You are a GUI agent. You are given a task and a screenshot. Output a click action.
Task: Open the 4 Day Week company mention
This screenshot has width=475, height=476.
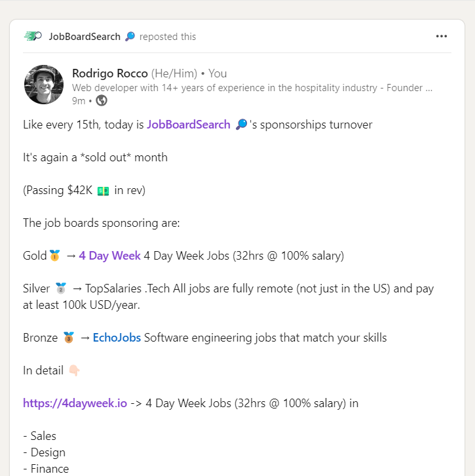point(109,256)
